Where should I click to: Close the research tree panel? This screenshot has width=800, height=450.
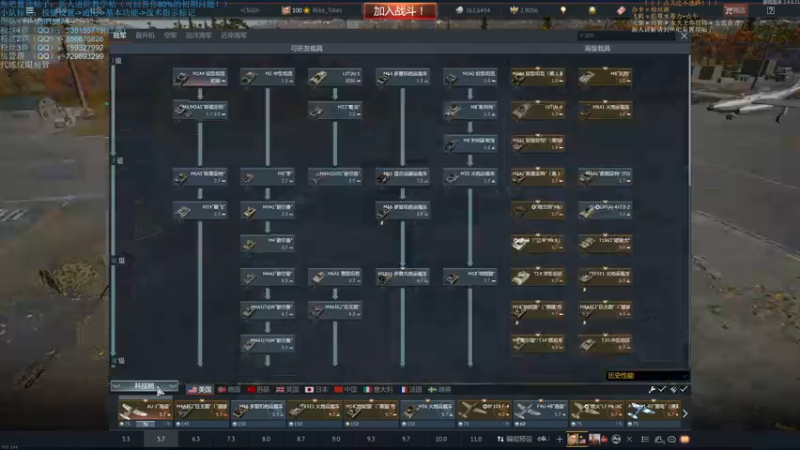tap(684, 35)
